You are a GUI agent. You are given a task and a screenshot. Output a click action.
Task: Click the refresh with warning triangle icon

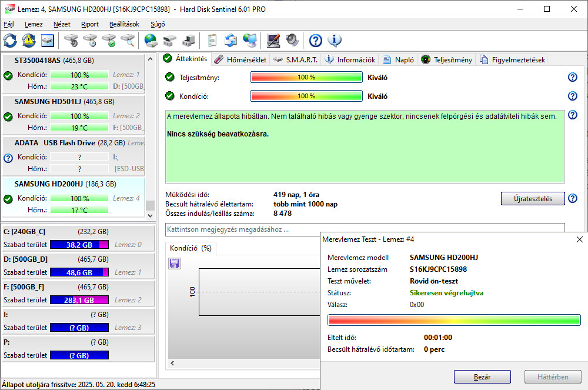(x=29, y=41)
